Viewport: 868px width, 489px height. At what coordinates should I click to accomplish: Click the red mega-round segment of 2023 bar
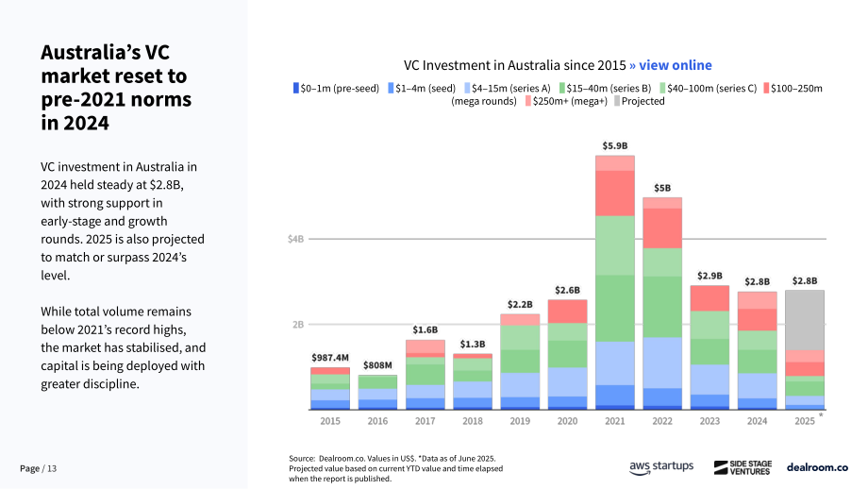709,298
